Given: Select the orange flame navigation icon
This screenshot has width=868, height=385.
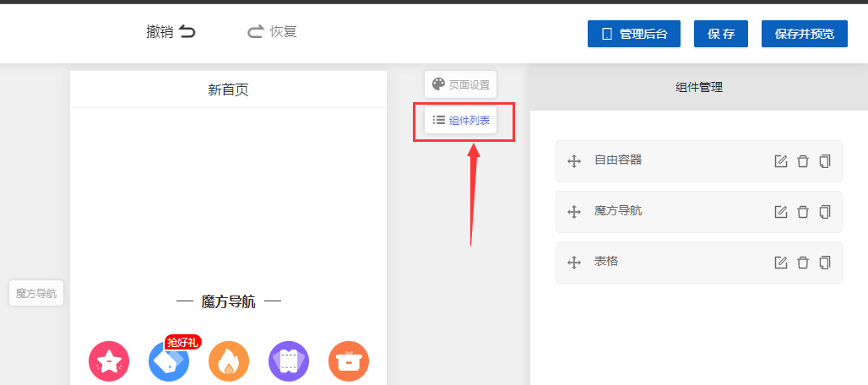Looking at the screenshot, I should pyautogui.click(x=229, y=361).
